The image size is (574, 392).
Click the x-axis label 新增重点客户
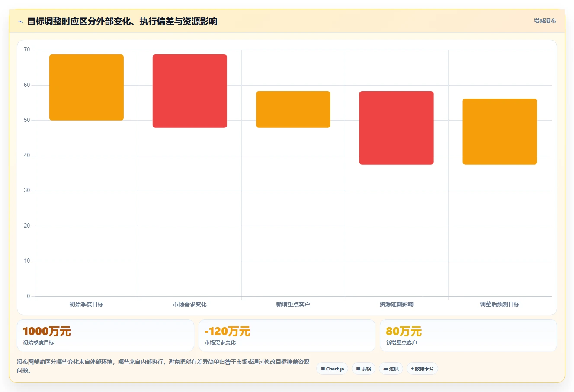point(293,304)
